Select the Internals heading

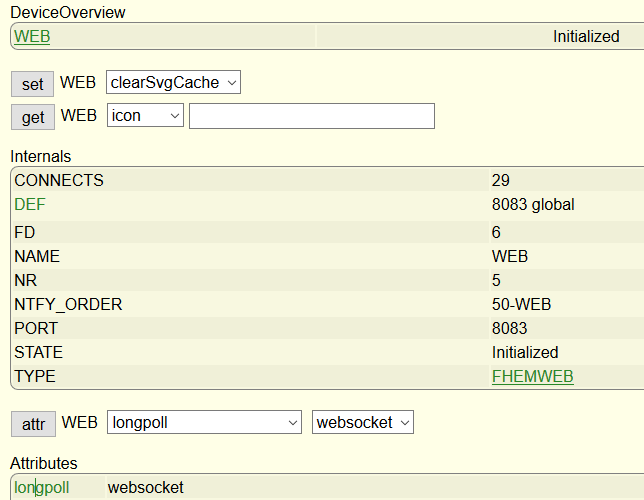pyautogui.click(x=41, y=157)
